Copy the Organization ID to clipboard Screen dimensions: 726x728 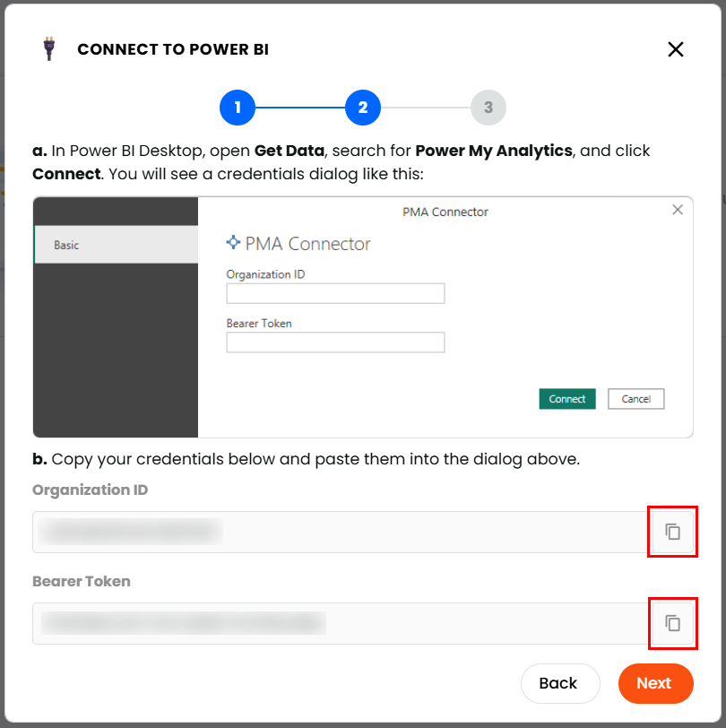672,532
